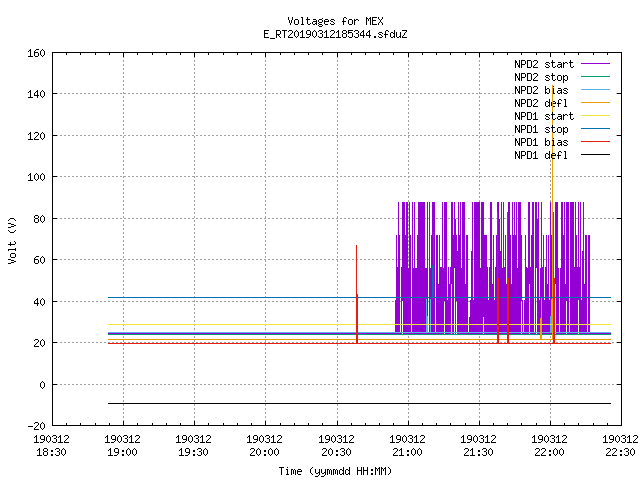Click the y-axis tick value 80
This screenshot has width=640, height=480.
click(x=39, y=219)
